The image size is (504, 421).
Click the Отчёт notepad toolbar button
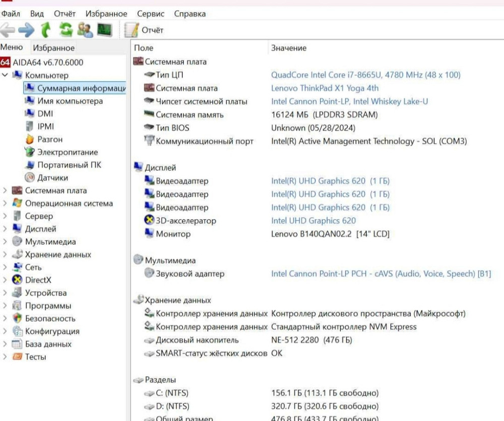coord(144,30)
